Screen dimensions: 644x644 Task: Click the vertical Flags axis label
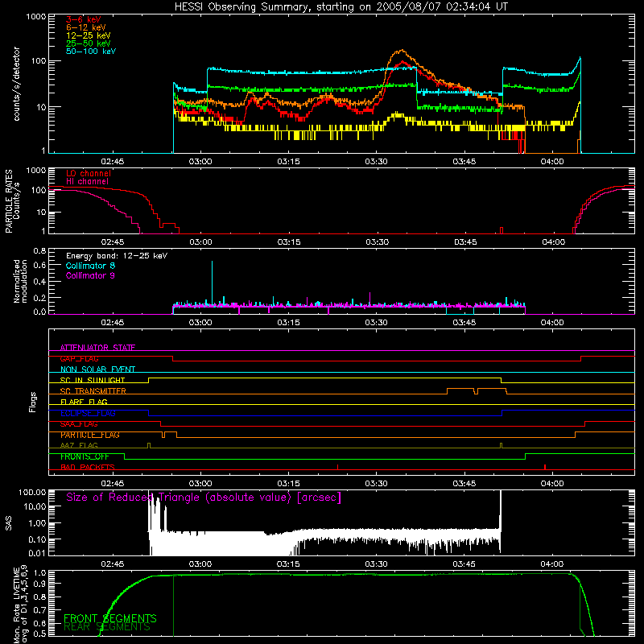click(x=33, y=402)
